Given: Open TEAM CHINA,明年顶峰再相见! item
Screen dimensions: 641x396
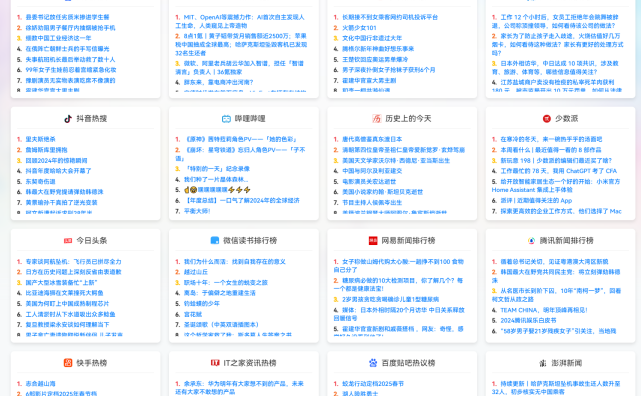Looking at the screenshot, I should pyautogui.click(x=544, y=310).
